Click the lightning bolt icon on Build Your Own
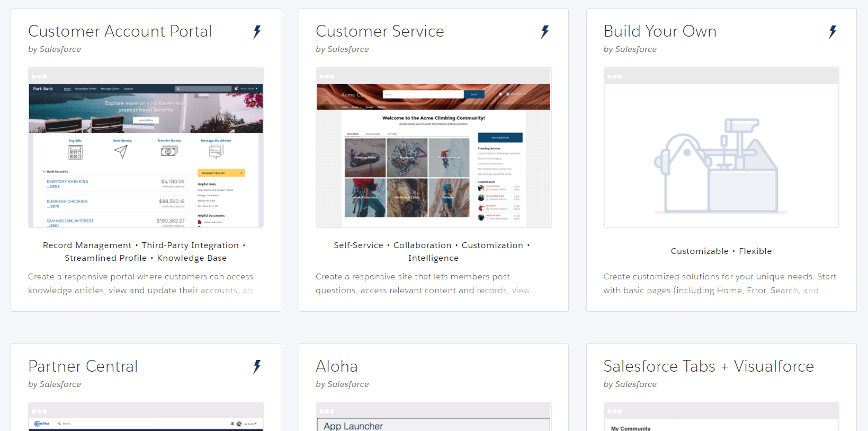 [833, 32]
